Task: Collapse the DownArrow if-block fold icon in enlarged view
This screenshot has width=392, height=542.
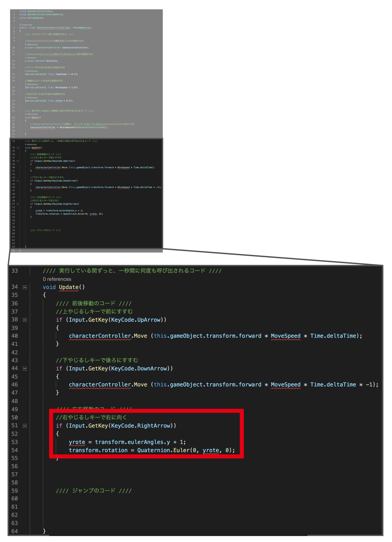Action: (x=25, y=369)
